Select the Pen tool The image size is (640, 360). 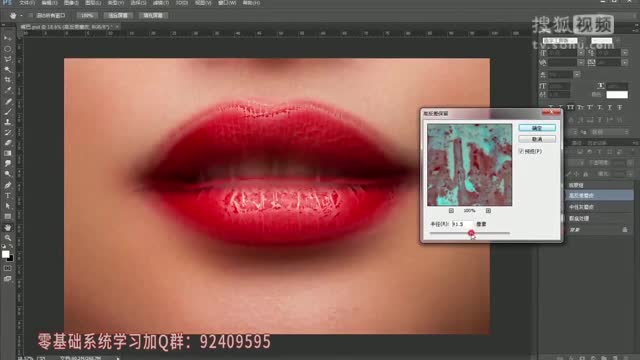[x=7, y=185]
